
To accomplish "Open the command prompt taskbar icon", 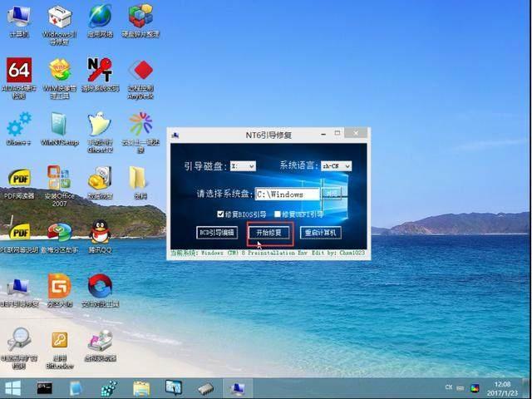I will click(x=44, y=388).
